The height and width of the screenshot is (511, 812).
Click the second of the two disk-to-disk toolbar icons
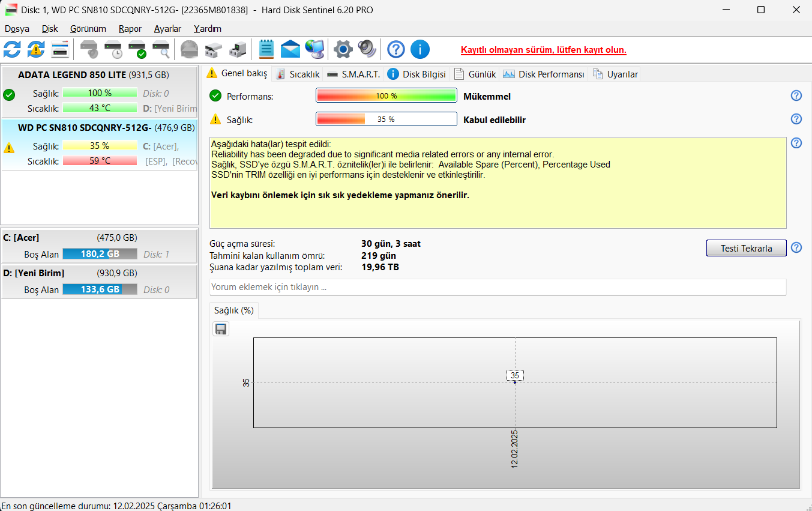(237, 49)
